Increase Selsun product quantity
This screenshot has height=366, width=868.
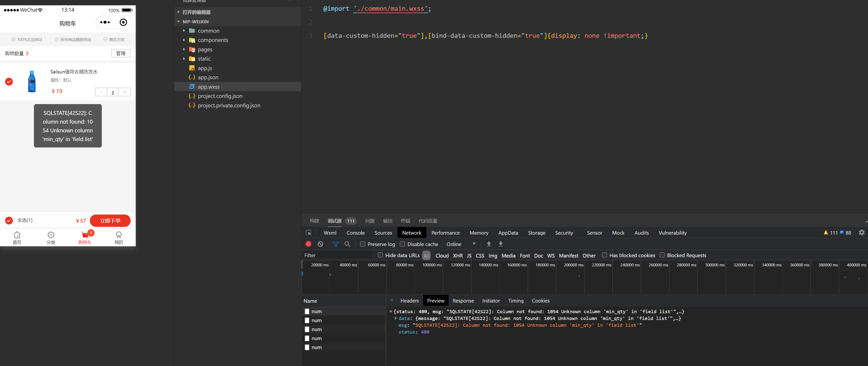point(124,92)
